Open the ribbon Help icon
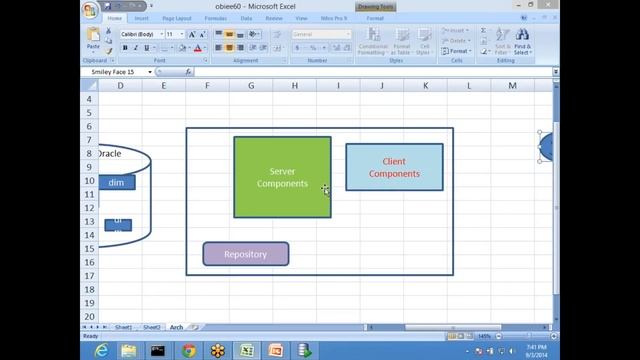The width and height of the screenshot is (640, 360). [524, 18]
